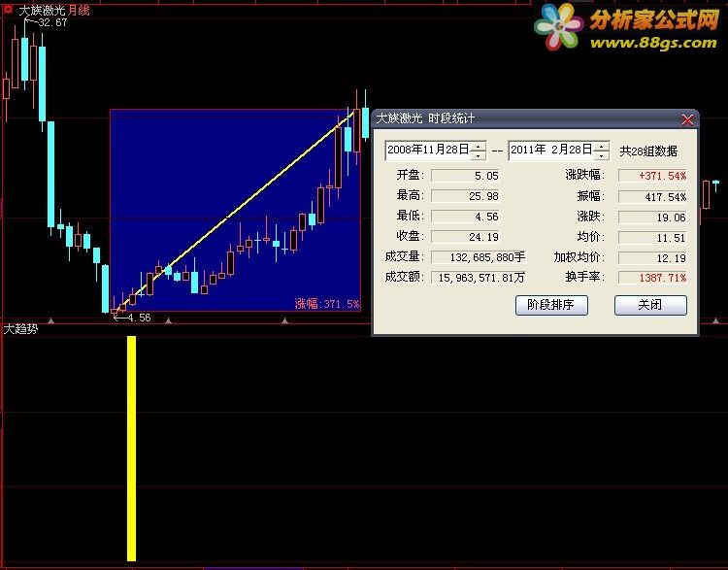Close the 时段统计 dialog with red X

[687, 119]
